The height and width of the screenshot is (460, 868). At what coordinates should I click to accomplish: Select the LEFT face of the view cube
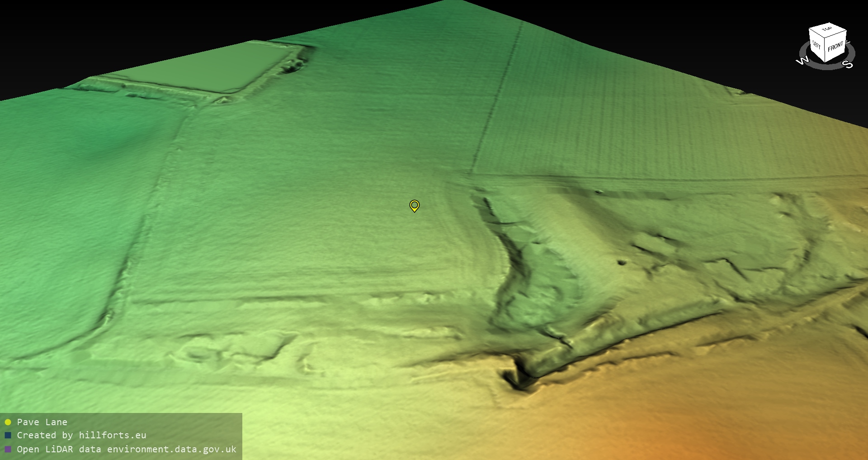(816, 45)
